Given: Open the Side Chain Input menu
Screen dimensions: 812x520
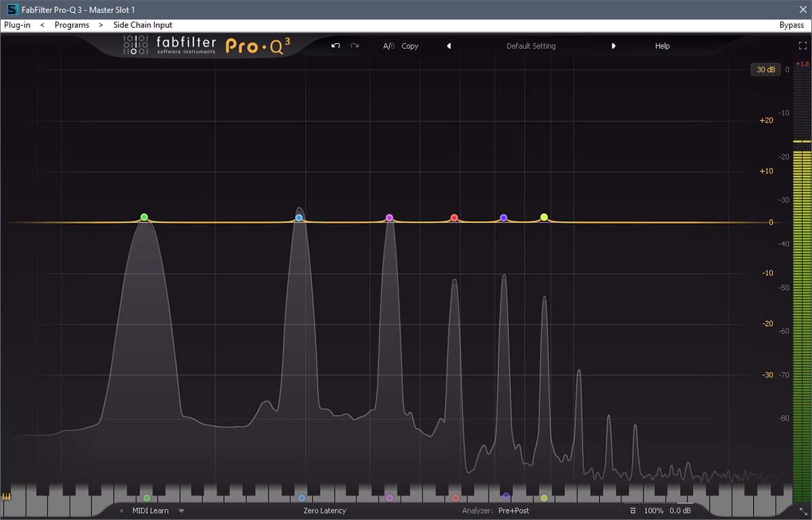Looking at the screenshot, I should [143, 25].
